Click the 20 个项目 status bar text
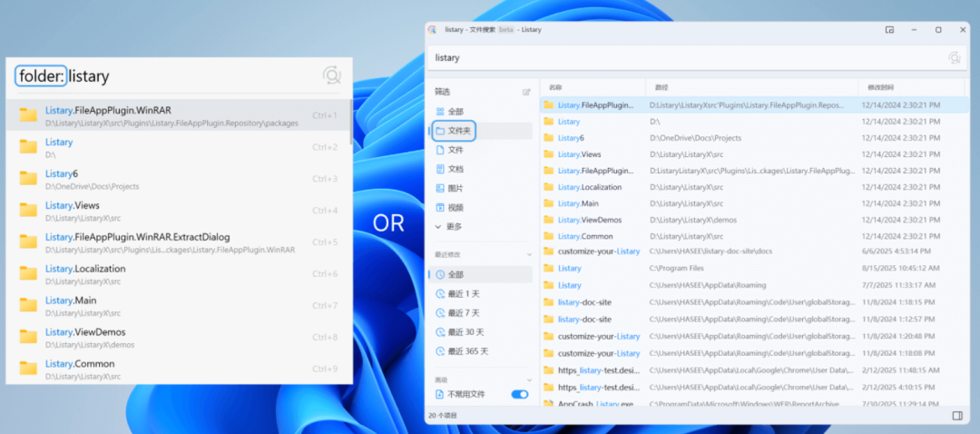 tap(444, 415)
